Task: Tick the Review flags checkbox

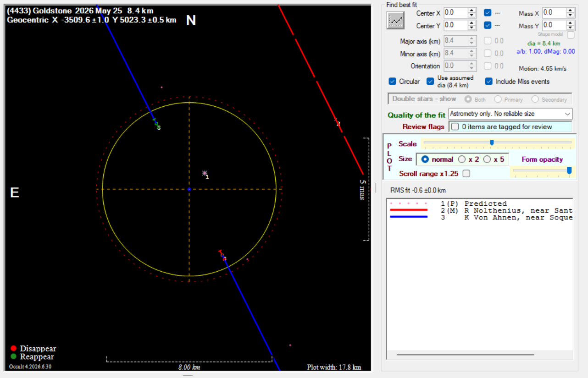Action: point(455,127)
